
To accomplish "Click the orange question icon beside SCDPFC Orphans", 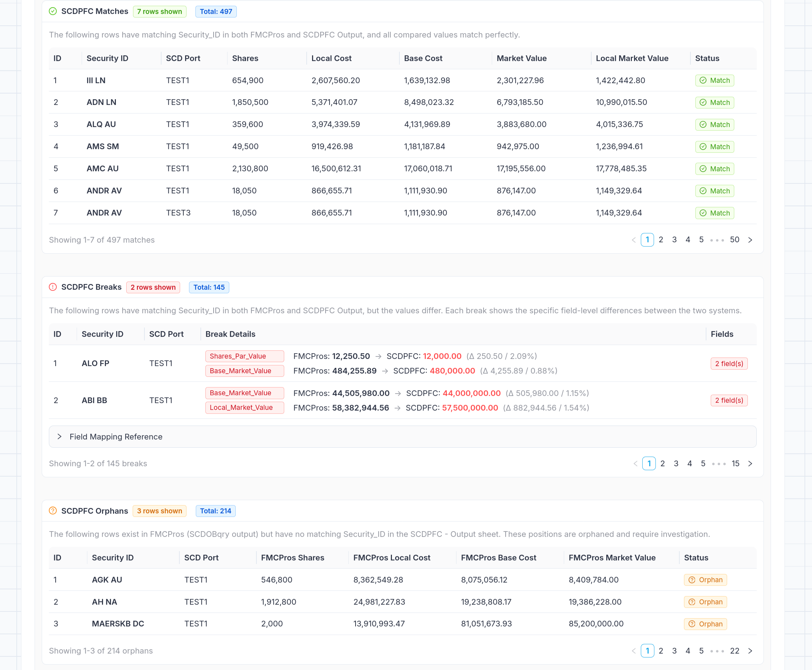I will click(x=53, y=511).
